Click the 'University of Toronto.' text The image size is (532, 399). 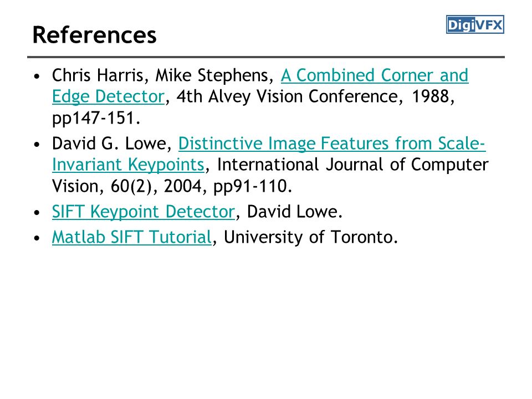(x=310, y=237)
